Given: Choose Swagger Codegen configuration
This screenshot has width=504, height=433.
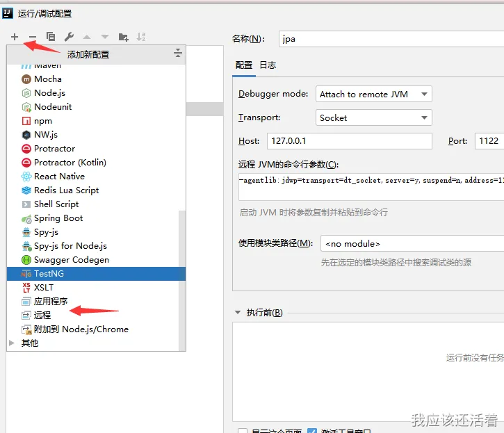Looking at the screenshot, I should click(x=93, y=260).
